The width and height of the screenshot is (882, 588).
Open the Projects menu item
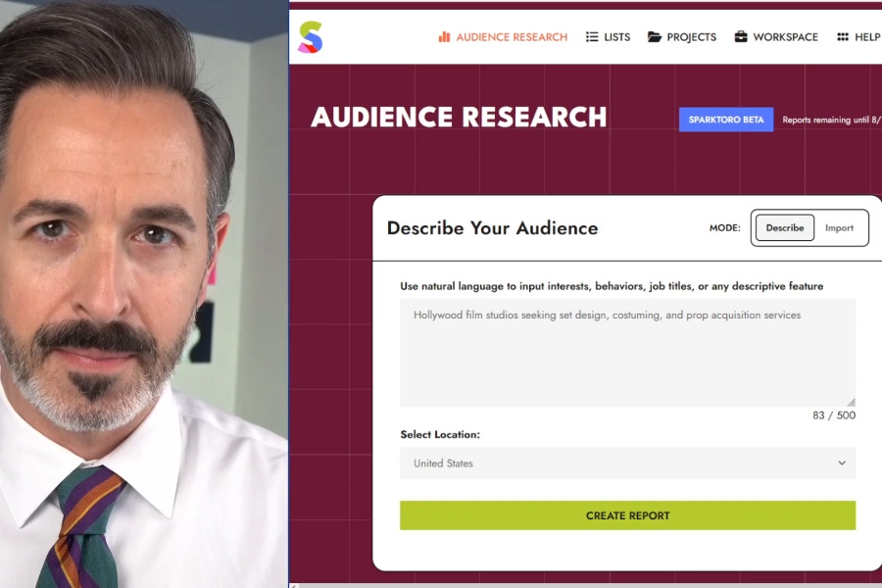coord(682,37)
